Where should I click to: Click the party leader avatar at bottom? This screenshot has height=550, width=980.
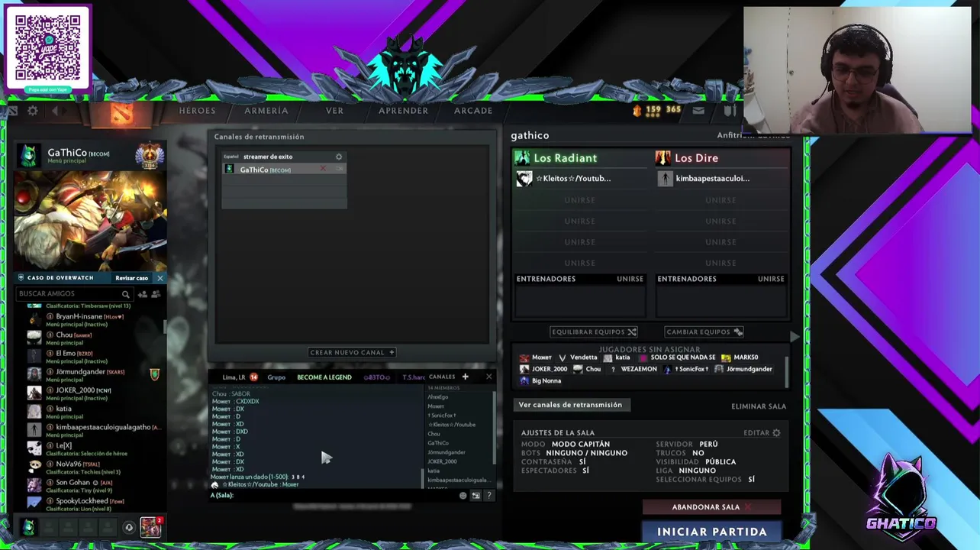(x=28, y=527)
